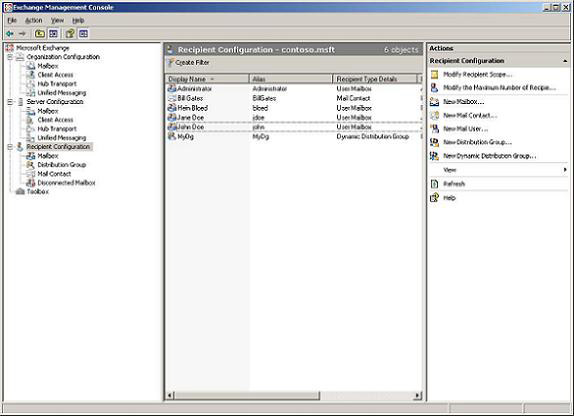Click the New Distribution Group icon
This screenshot has width=574, height=416.
pyautogui.click(x=435, y=142)
